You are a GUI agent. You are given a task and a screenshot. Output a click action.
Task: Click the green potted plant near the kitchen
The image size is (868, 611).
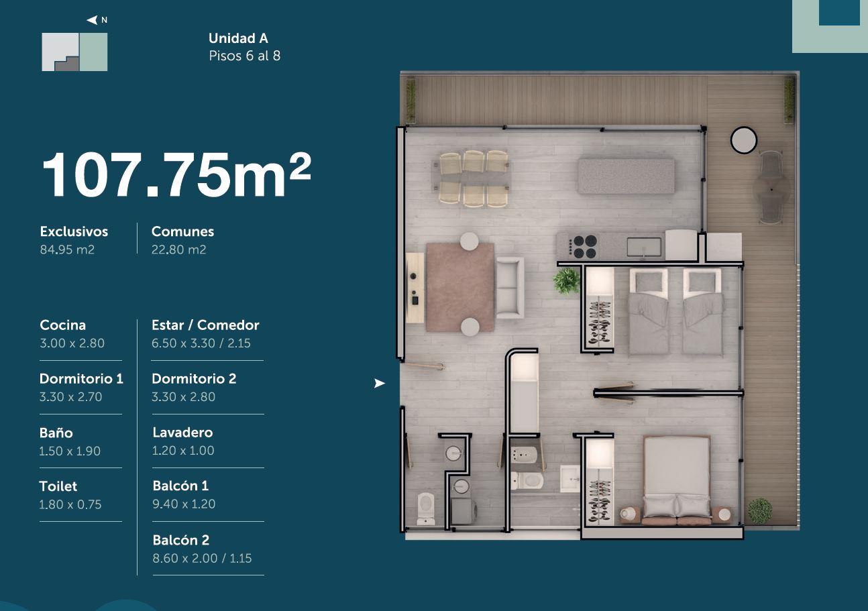tap(566, 280)
